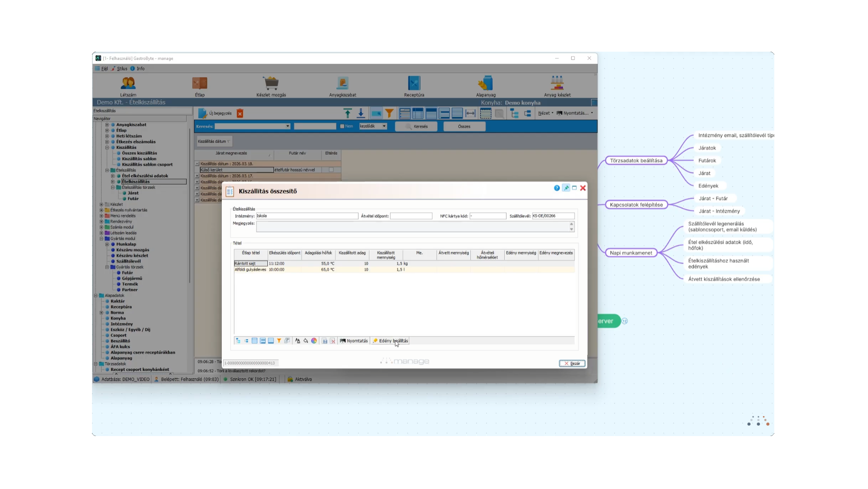Click the color wheel icon in dialog toolbar
Viewport: 868px width, 489px height.
[314, 341]
